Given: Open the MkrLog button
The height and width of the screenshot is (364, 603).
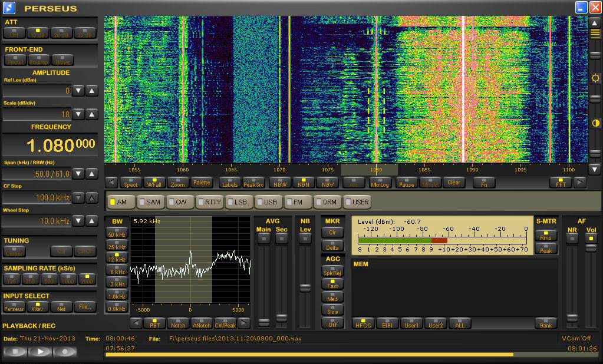Looking at the screenshot, I should pos(380,183).
